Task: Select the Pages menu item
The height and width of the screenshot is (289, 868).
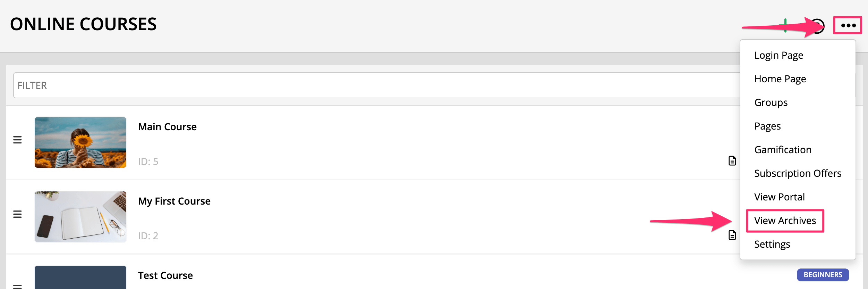Action: (767, 126)
